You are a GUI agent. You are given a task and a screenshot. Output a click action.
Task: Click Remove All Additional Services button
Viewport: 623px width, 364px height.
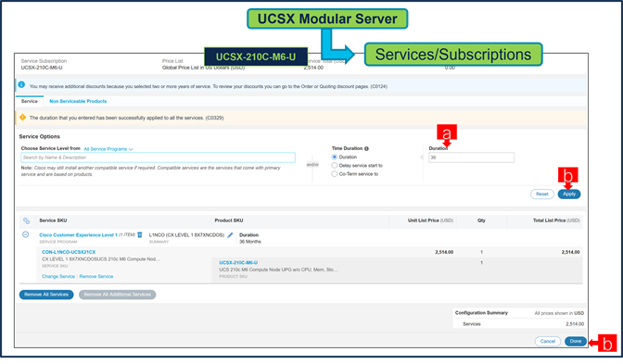(117, 295)
